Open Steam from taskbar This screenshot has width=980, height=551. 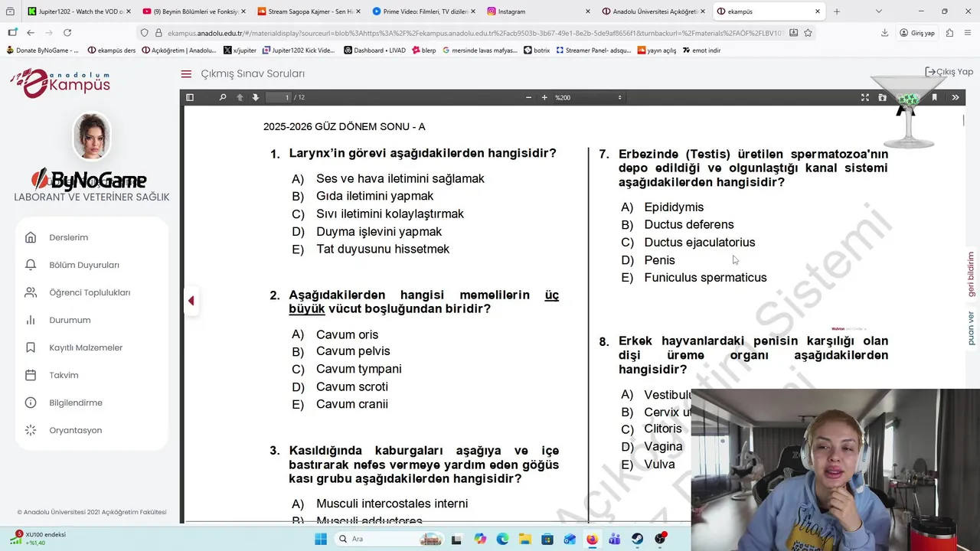(637, 539)
